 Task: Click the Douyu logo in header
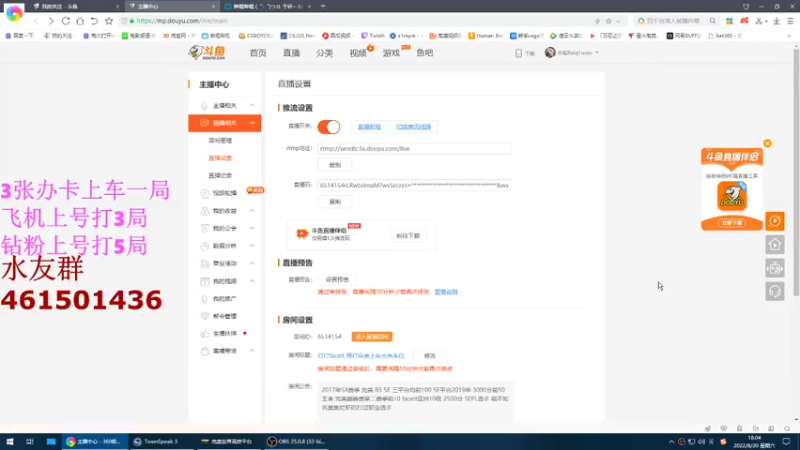coord(207,53)
